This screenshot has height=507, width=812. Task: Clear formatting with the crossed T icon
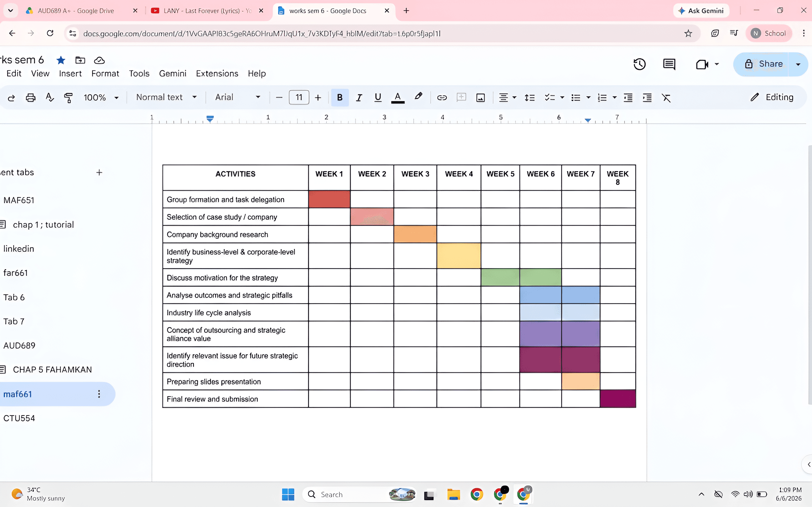(666, 98)
